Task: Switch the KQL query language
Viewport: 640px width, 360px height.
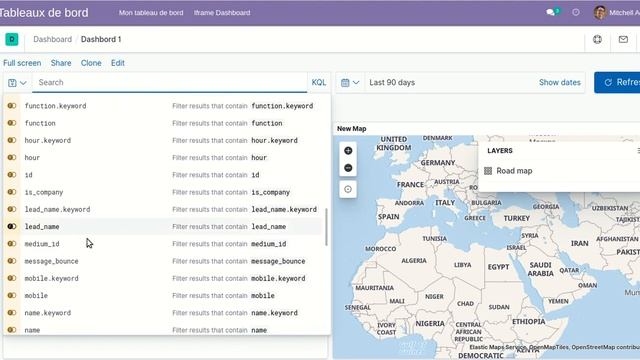Action: pyautogui.click(x=319, y=82)
